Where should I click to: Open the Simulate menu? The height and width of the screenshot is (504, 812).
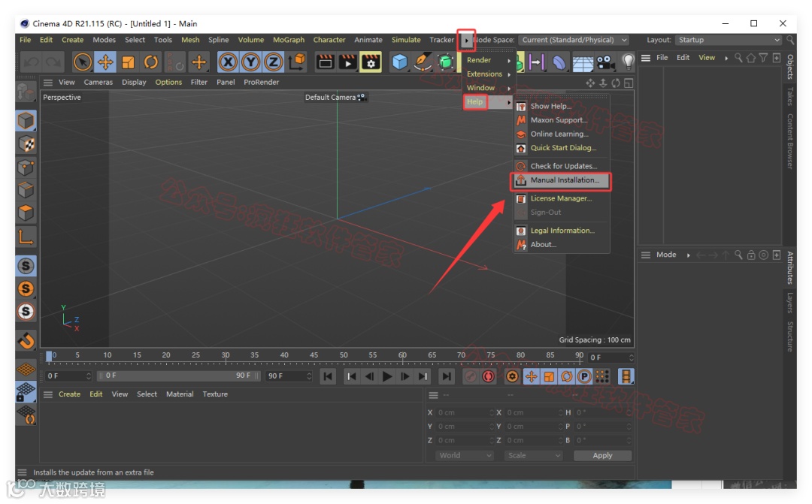[x=405, y=40]
